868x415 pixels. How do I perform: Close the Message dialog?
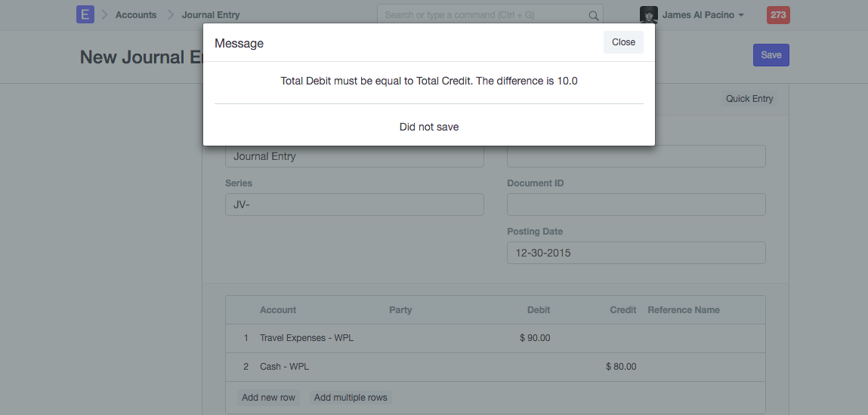623,42
